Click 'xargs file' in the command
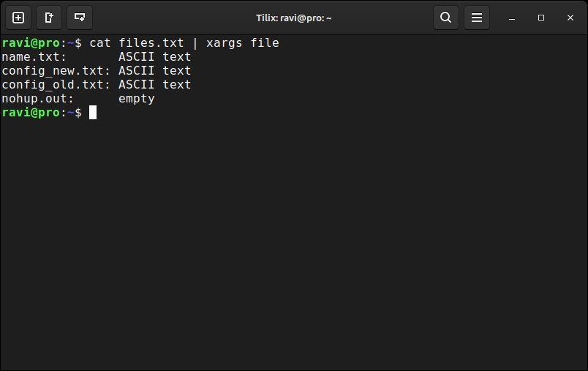This screenshot has height=371, width=588. pos(243,42)
